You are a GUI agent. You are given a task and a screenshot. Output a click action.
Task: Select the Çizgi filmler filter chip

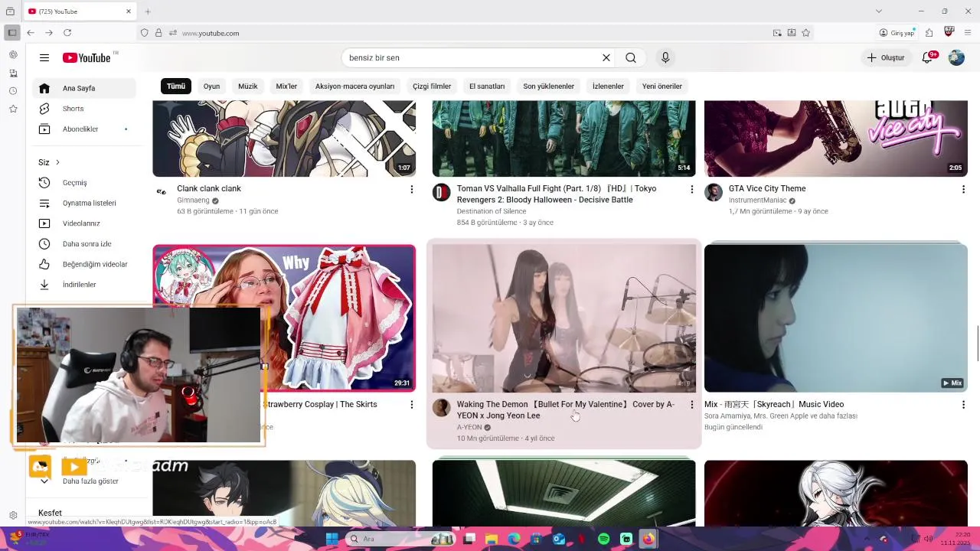coord(432,86)
